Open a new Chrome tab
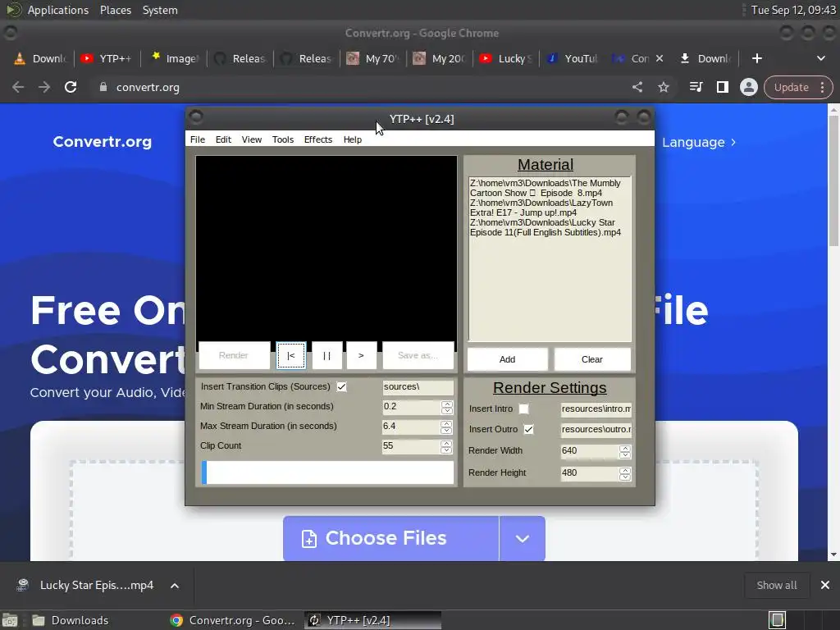840x630 pixels. tap(756, 58)
